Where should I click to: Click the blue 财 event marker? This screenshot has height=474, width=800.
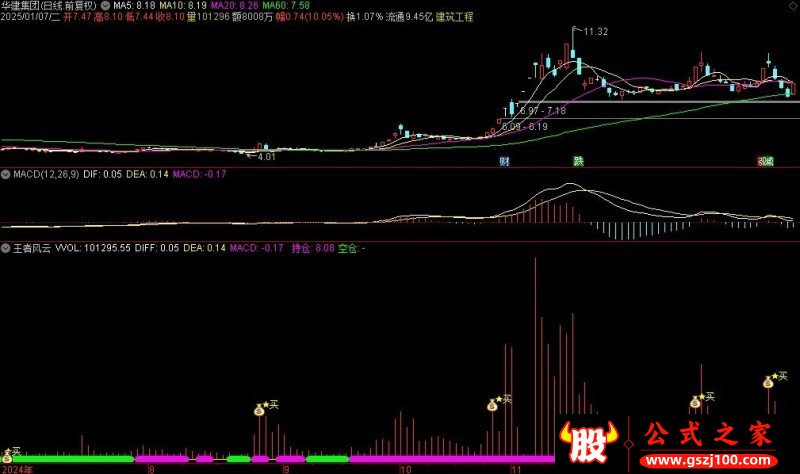pos(504,161)
